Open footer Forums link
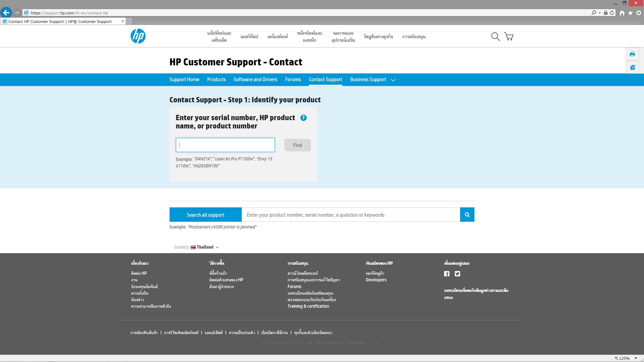 coord(294,287)
